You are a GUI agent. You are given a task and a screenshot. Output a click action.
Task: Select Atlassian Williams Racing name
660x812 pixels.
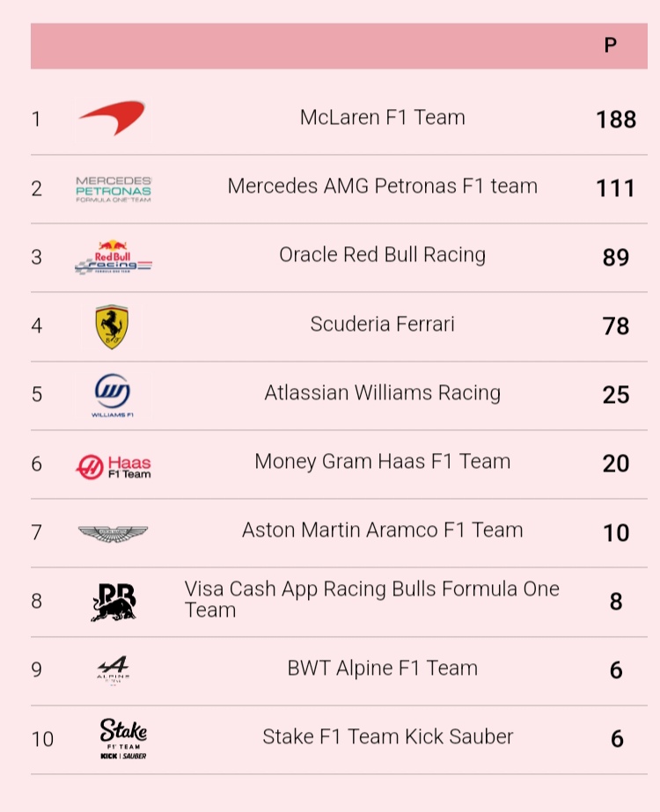click(x=382, y=392)
